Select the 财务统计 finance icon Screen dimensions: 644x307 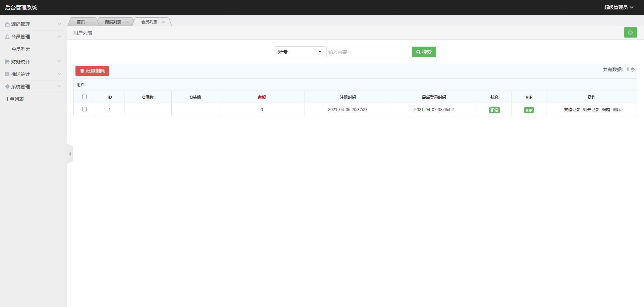[7, 61]
